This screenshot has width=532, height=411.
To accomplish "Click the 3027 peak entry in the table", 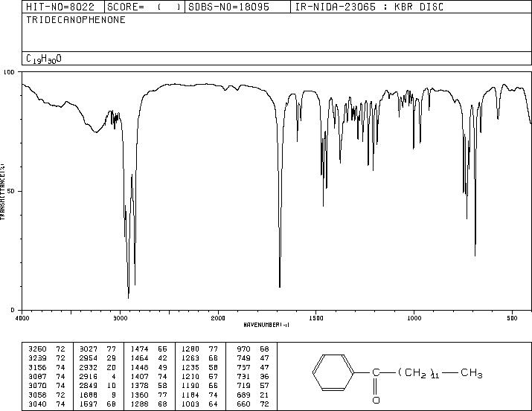I will 97,349.
